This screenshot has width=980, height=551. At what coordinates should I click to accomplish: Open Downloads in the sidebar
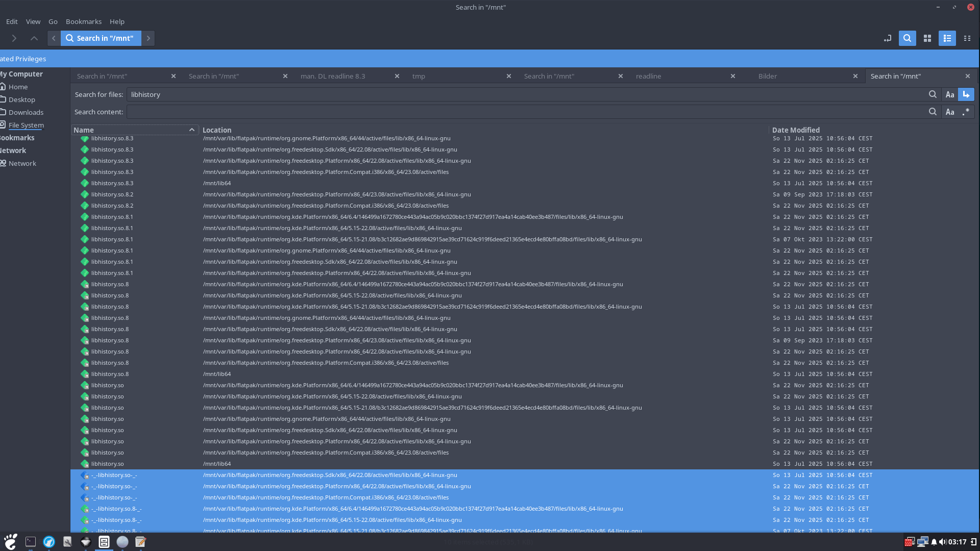click(x=26, y=112)
